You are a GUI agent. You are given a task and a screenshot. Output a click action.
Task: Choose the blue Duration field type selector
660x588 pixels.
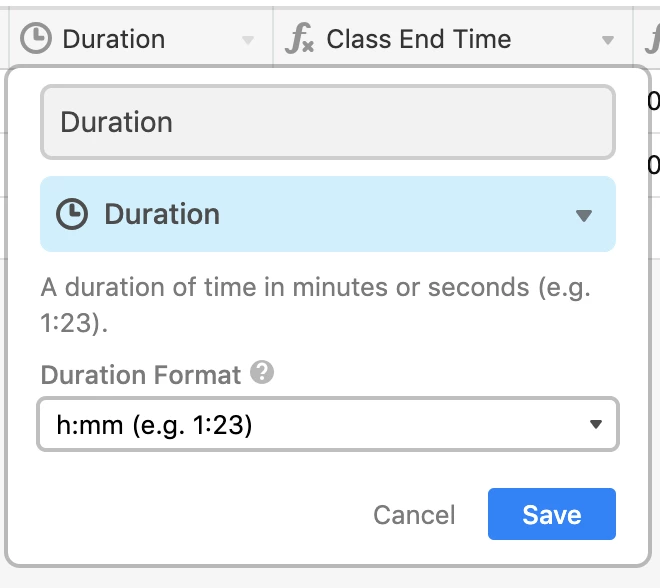[328, 214]
